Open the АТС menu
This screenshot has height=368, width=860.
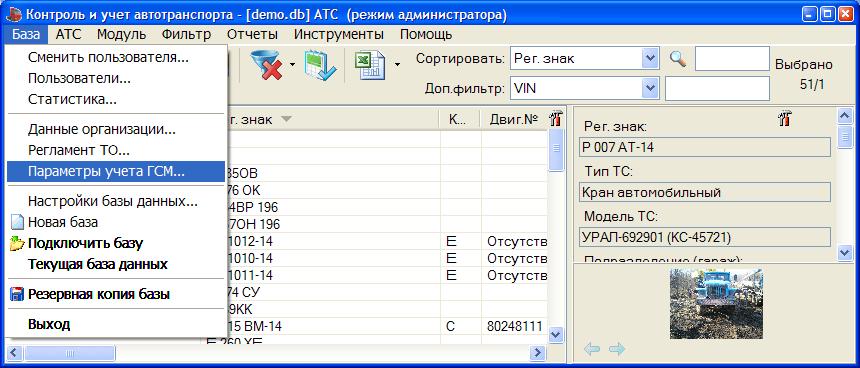tap(69, 35)
